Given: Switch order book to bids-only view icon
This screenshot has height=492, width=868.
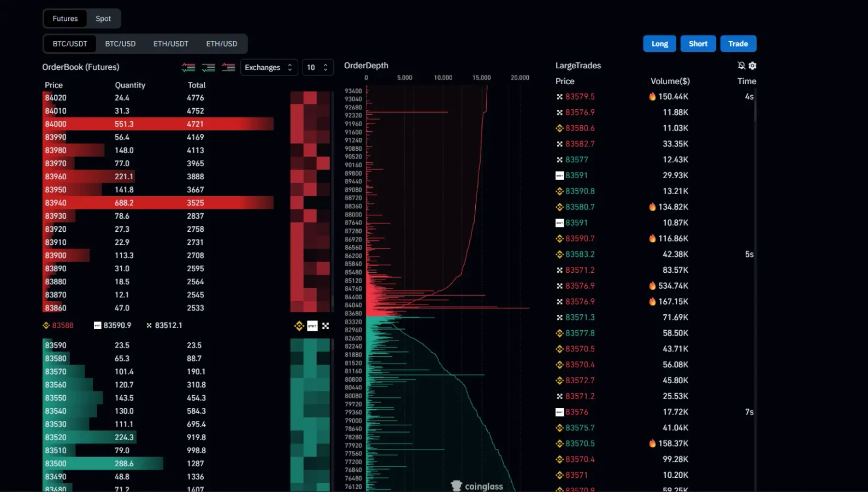Looking at the screenshot, I should [x=208, y=67].
